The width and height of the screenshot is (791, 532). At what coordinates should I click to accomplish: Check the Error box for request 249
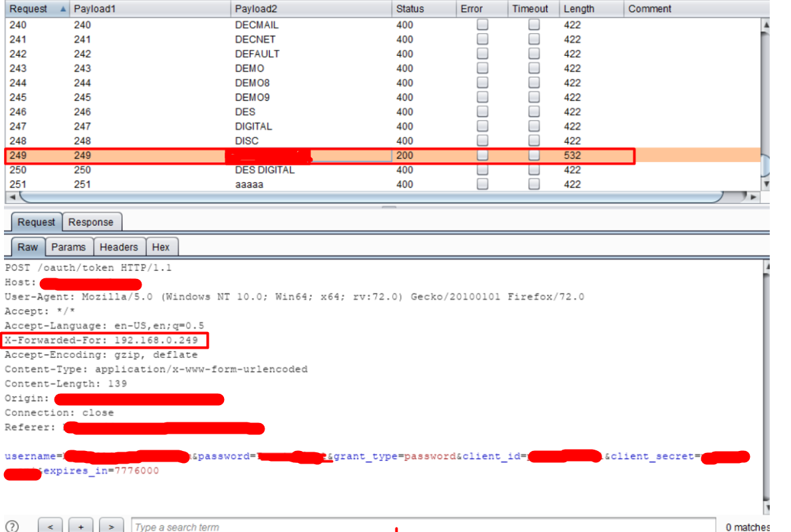(x=481, y=155)
